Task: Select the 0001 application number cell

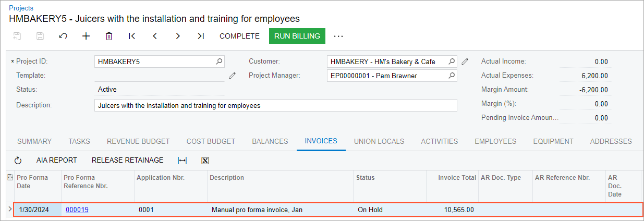Action: click(171, 210)
